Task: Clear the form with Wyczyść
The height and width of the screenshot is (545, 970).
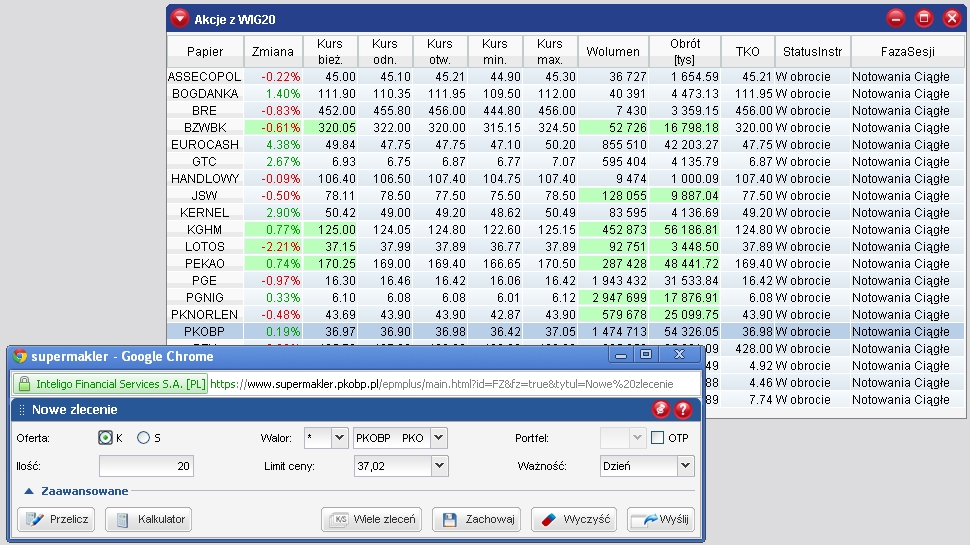Action: tap(574, 519)
